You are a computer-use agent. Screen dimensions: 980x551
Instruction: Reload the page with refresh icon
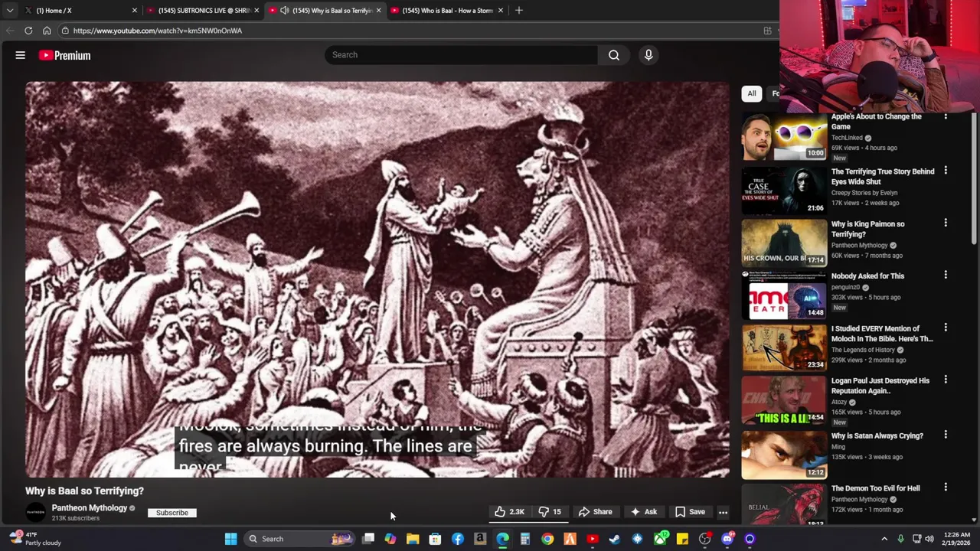pyautogui.click(x=28, y=31)
